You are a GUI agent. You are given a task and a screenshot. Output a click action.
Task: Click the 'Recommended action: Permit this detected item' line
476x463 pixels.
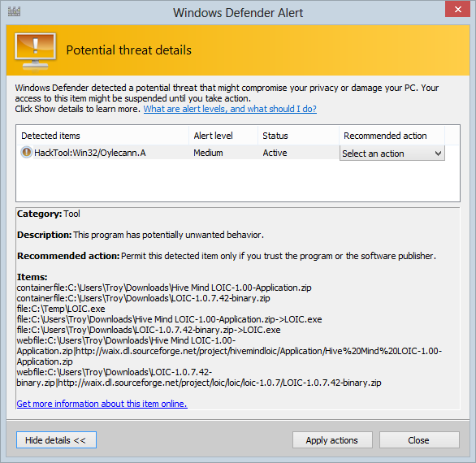pyautogui.click(x=227, y=256)
